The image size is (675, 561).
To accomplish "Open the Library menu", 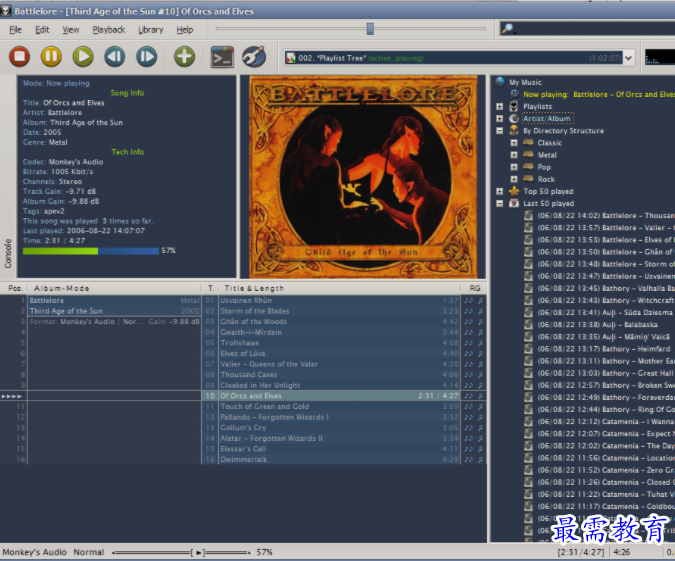I will [151, 30].
